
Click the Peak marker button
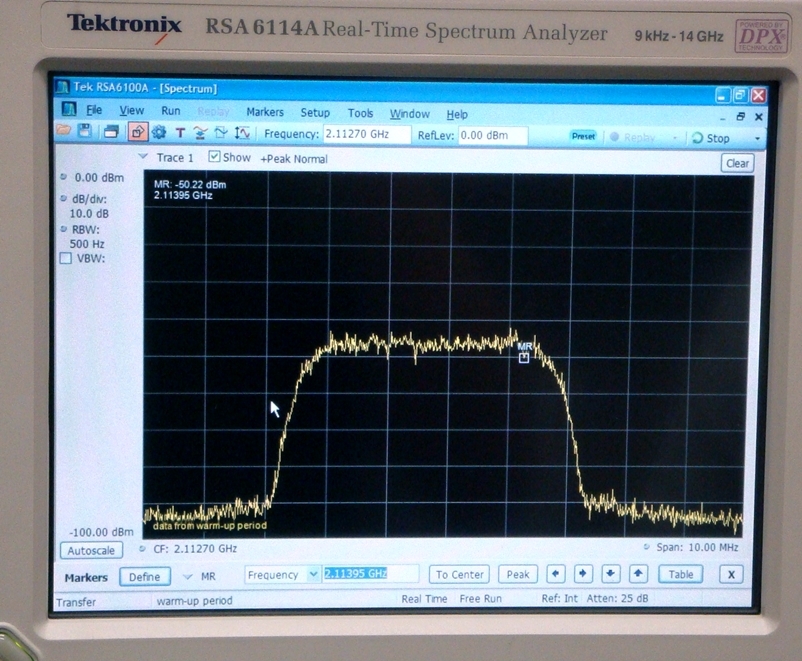click(x=518, y=575)
